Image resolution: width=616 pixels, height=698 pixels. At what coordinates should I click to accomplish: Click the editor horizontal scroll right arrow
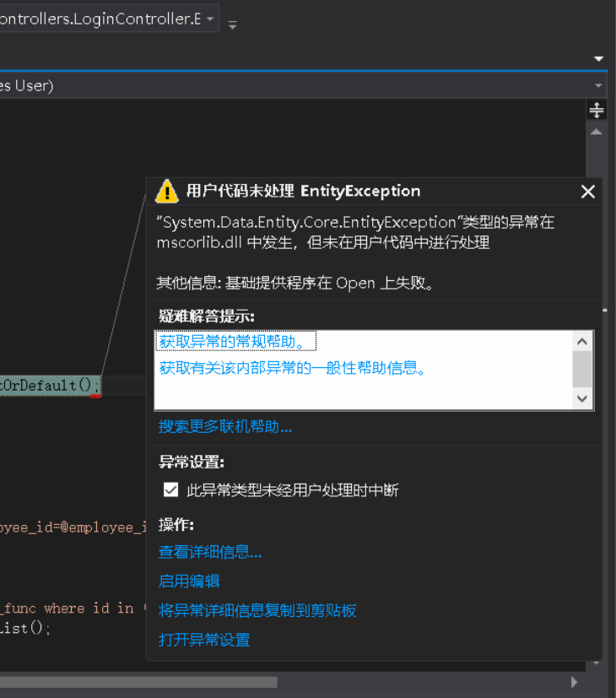click(575, 682)
